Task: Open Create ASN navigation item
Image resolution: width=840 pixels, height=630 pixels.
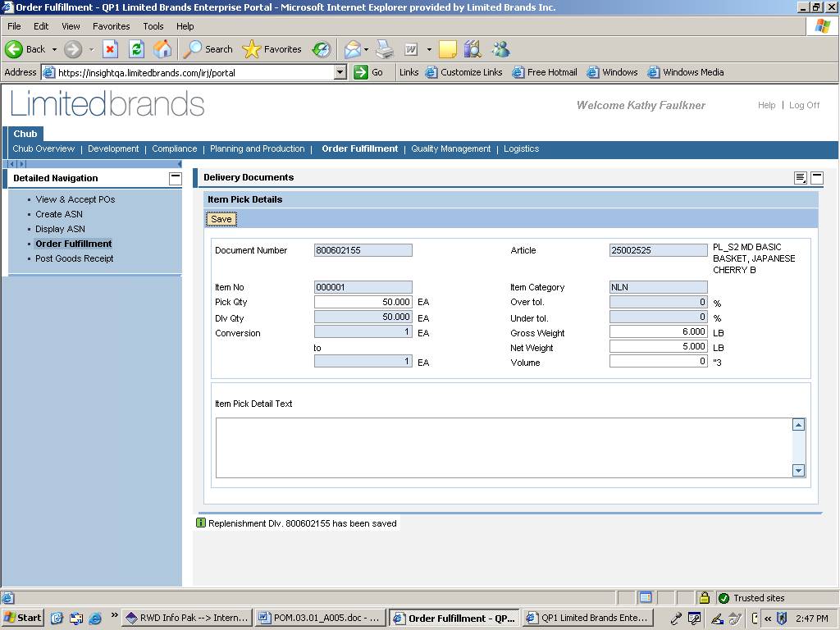Action: (x=59, y=214)
